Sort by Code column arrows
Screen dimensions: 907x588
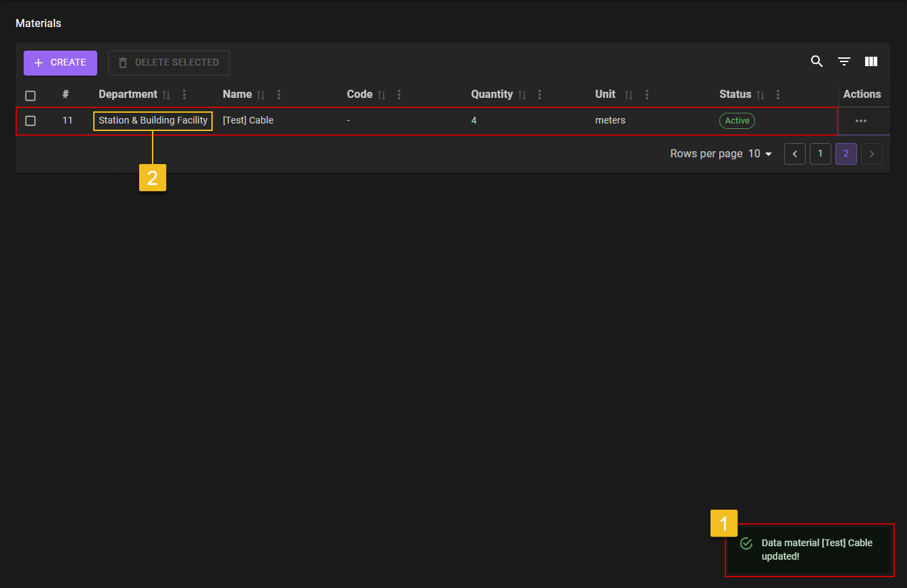click(382, 95)
